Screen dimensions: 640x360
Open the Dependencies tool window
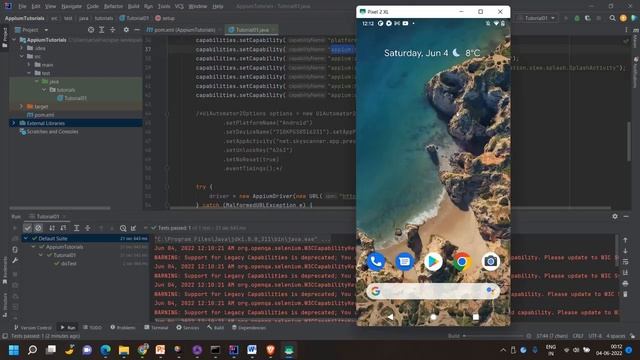[x=249, y=327]
